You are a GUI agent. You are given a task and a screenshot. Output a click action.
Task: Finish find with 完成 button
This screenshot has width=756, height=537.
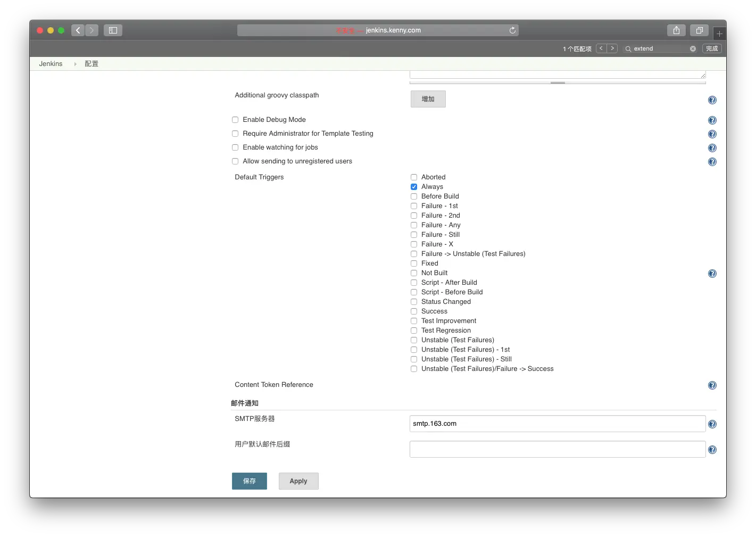coord(712,48)
